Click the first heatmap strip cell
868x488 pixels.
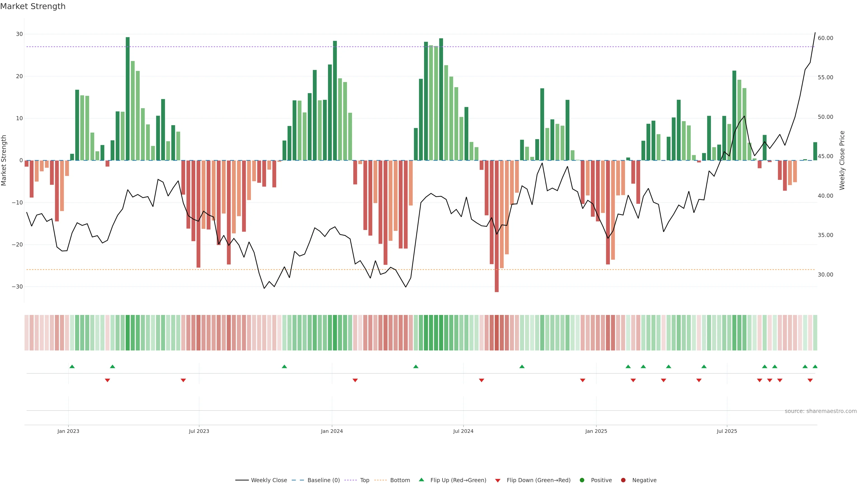pyautogui.click(x=27, y=332)
